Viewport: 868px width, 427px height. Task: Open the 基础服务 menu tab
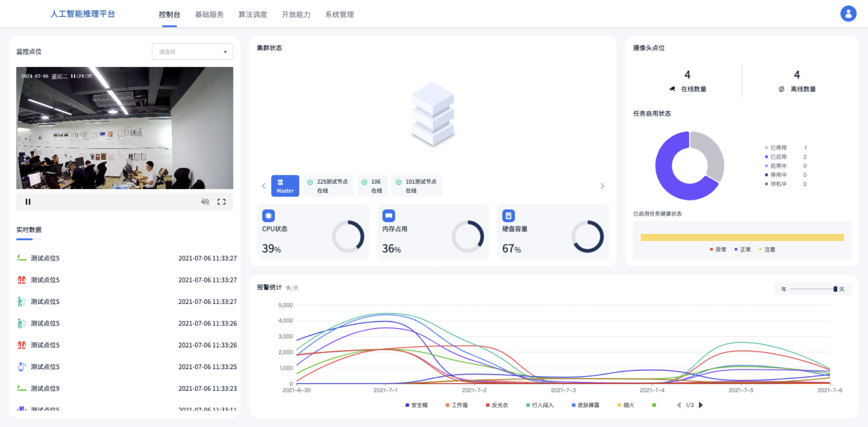pos(209,15)
